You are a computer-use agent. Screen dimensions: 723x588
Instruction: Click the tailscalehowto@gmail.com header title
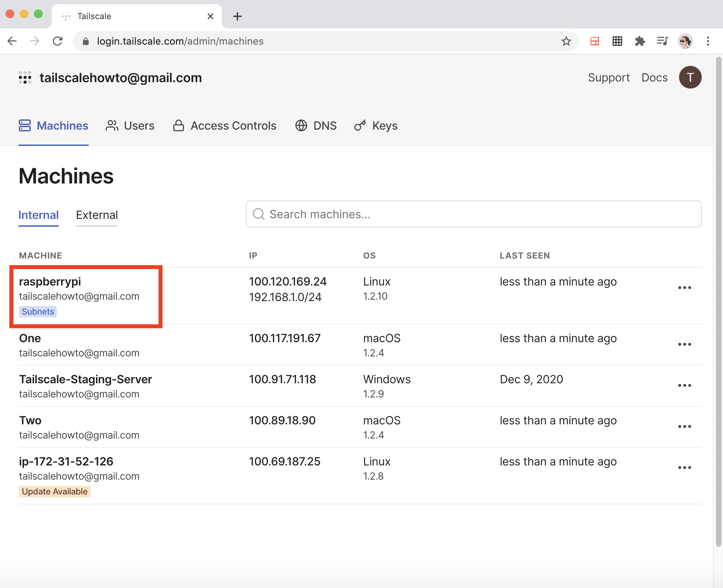click(120, 78)
